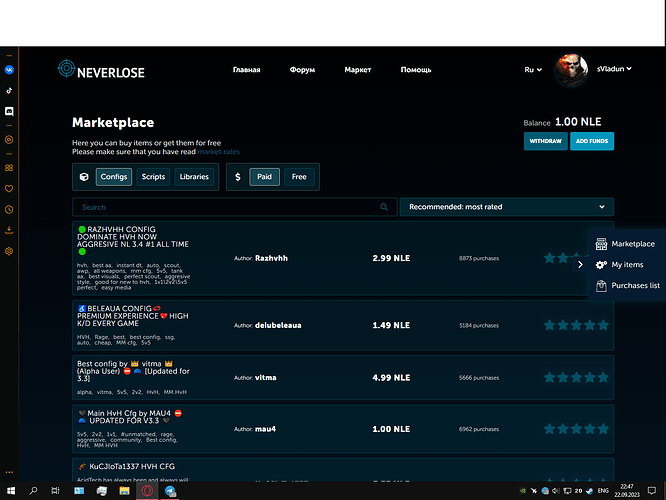Click the 8873 purchases count
This screenshot has height=500, width=666.
click(x=479, y=258)
